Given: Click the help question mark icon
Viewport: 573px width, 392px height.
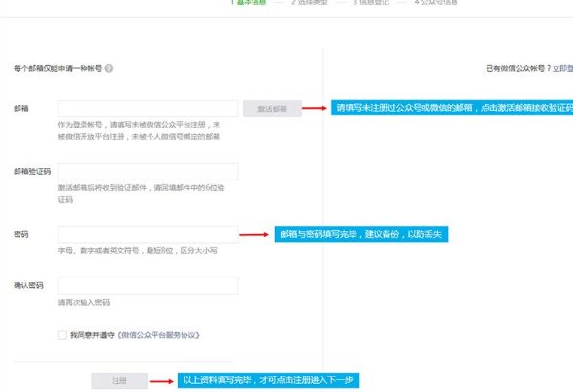Looking at the screenshot, I should point(109,68).
